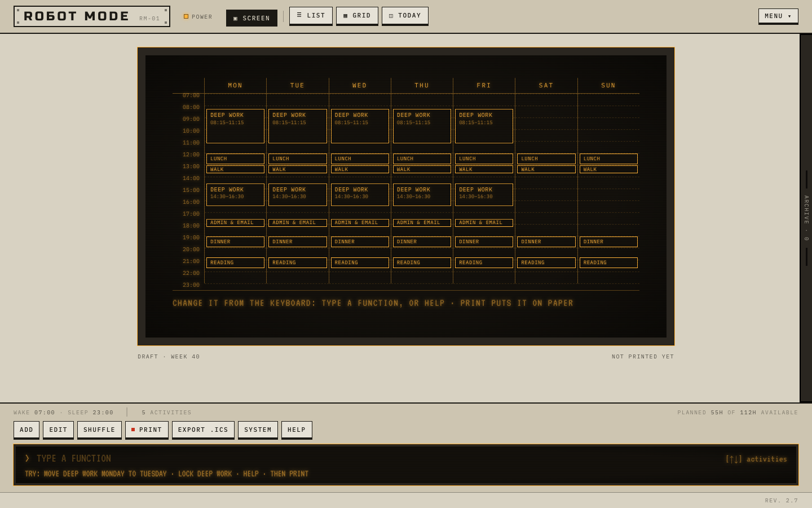Image resolution: width=812 pixels, height=508 pixels.
Task: Select Thursday Walk block
Action: [x=422, y=169]
